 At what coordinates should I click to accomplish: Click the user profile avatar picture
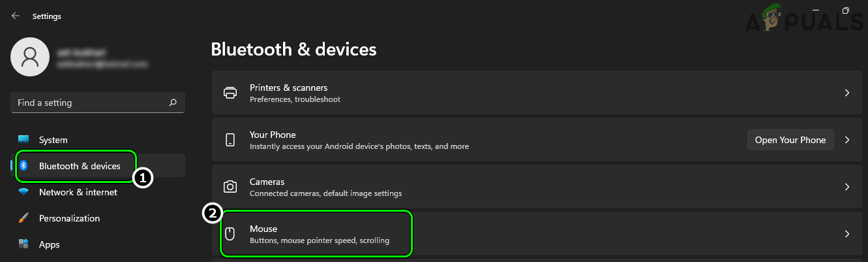[30, 57]
